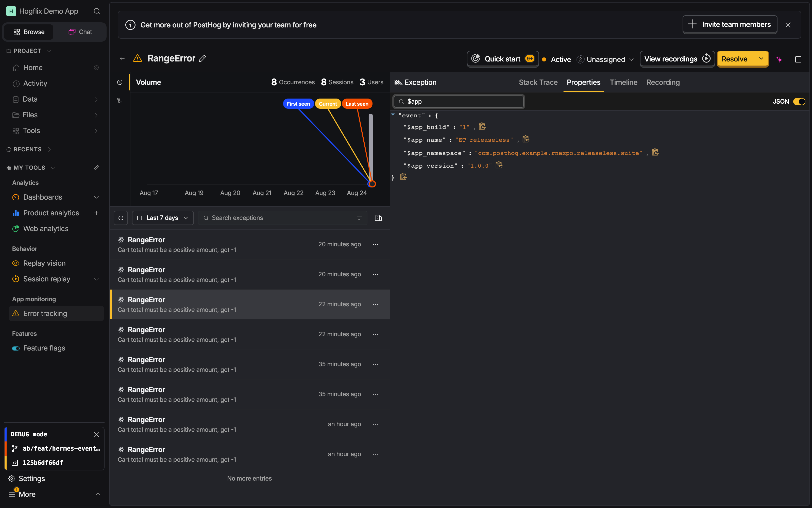Click the back arrow beside RangeError title
This screenshot has width=812, height=508.
click(122, 58)
